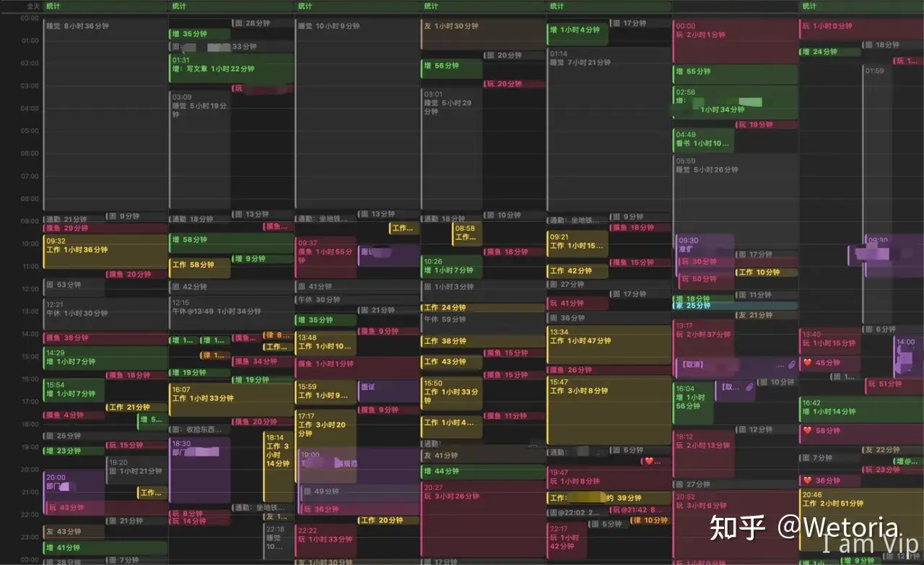Click the 摸鱼 29分钟 entry
Viewport: 924px width, 565px height.
[x=105, y=228]
